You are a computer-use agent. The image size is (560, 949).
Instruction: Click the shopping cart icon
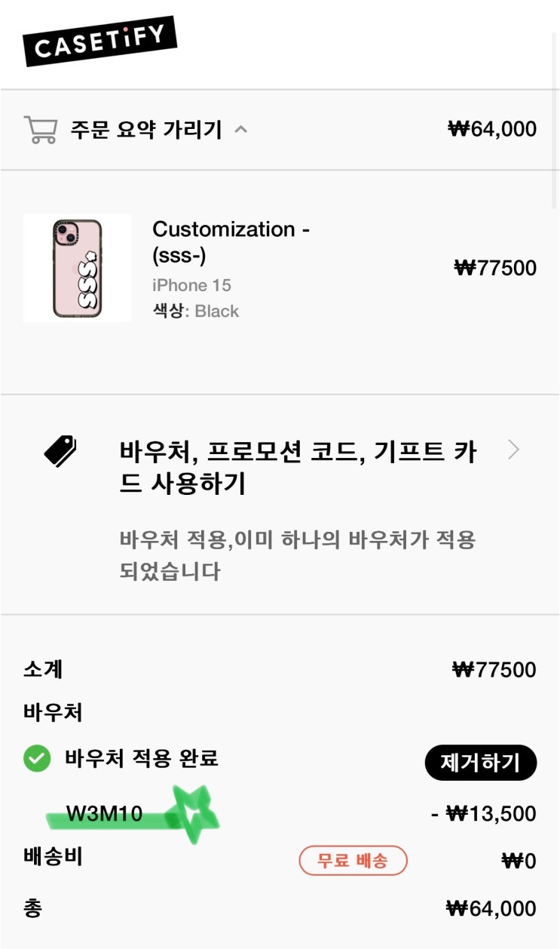pos(40,129)
